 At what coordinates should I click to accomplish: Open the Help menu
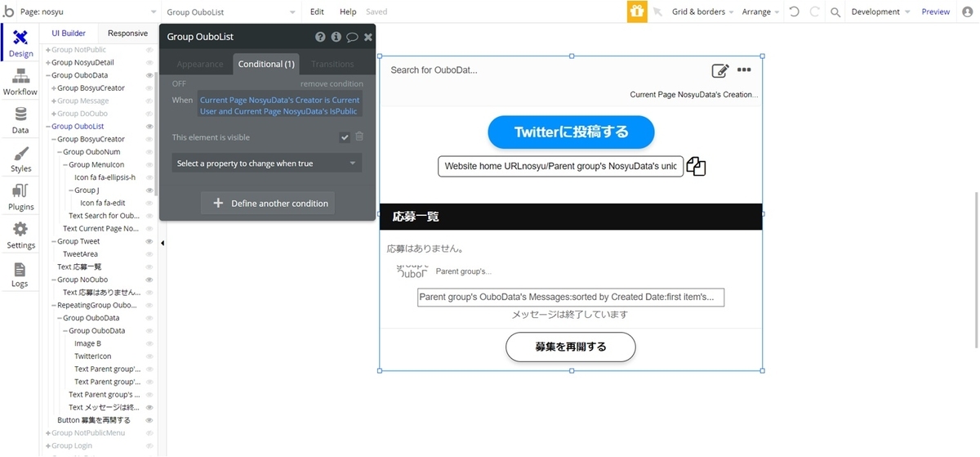(348, 12)
